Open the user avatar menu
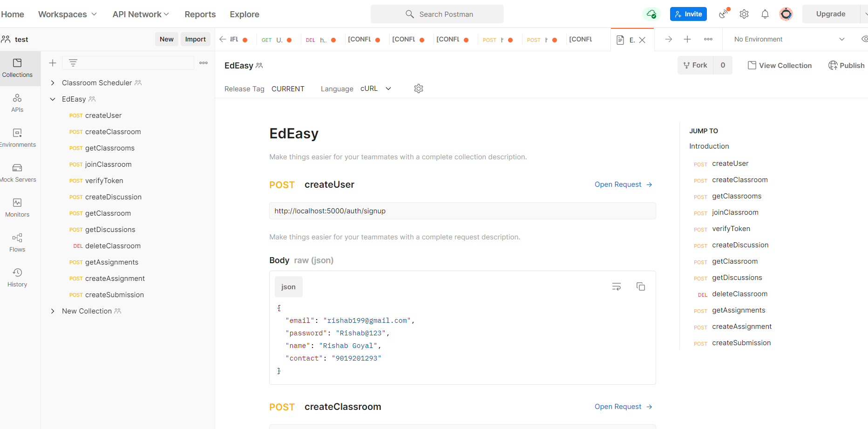The height and width of the screenshot is (429, 868). [x=786, y=14]
